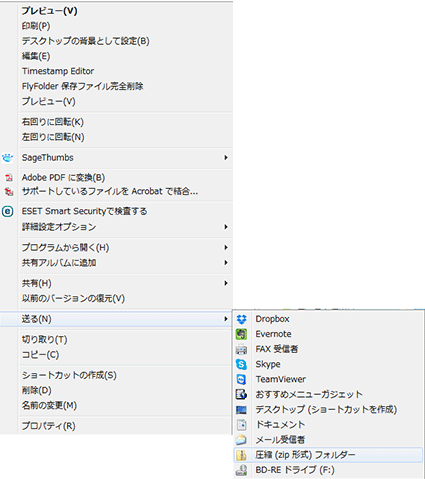
Task: Click the Evernote elephant icon
Action: [241, 334]
